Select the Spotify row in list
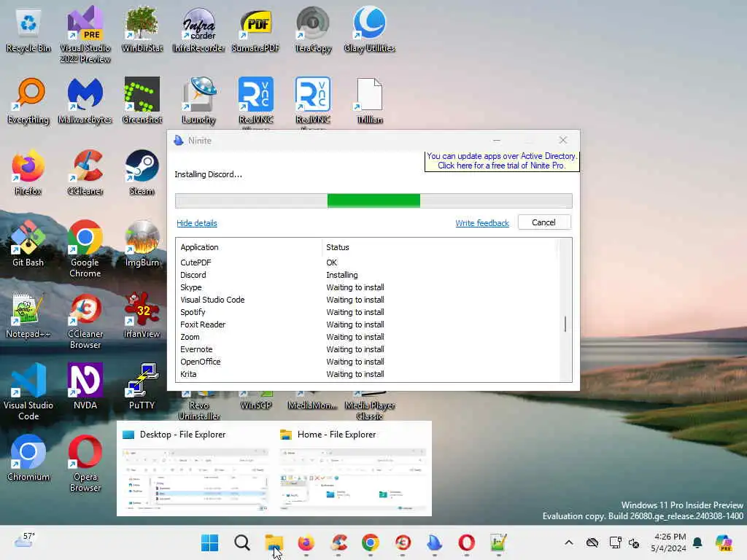This screenshot has height=560, width=747. [x=366, y=312]
